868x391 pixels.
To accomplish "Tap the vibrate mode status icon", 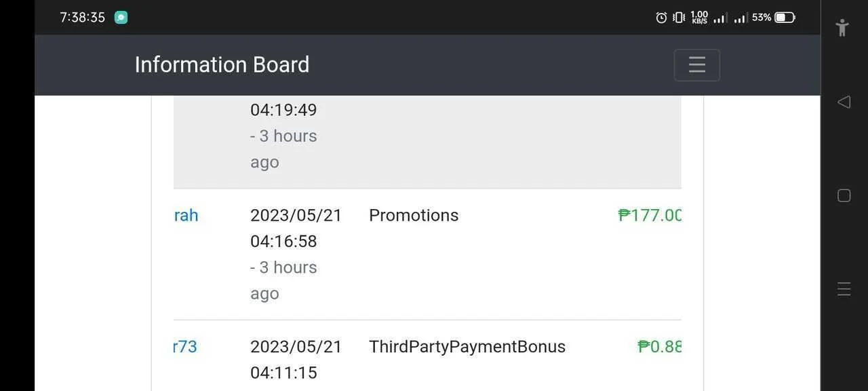I will [x=679, y=18].
